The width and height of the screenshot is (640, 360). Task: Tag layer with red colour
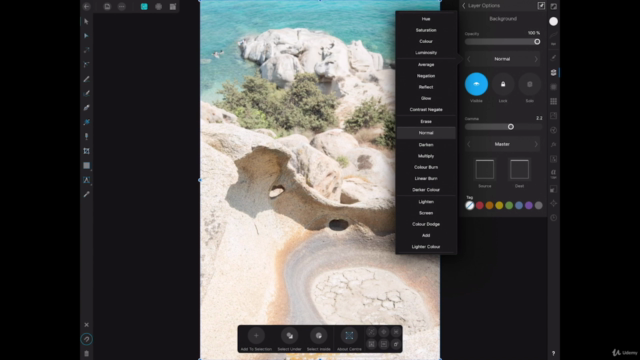click(x=480, y=206)
